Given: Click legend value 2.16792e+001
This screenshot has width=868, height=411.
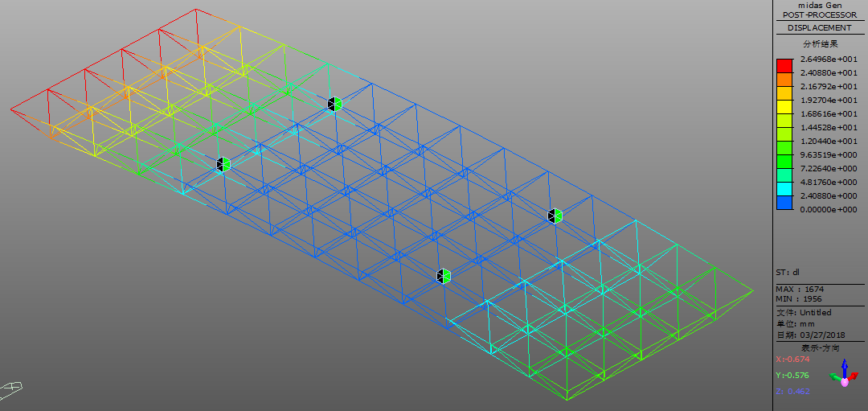Looking at the screenshot, I should (x=827, y=86).
